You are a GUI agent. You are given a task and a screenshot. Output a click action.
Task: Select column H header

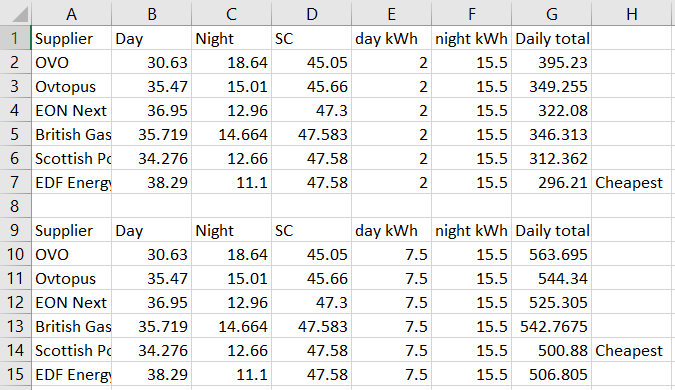pyautogui.click(x=632, y=14)
